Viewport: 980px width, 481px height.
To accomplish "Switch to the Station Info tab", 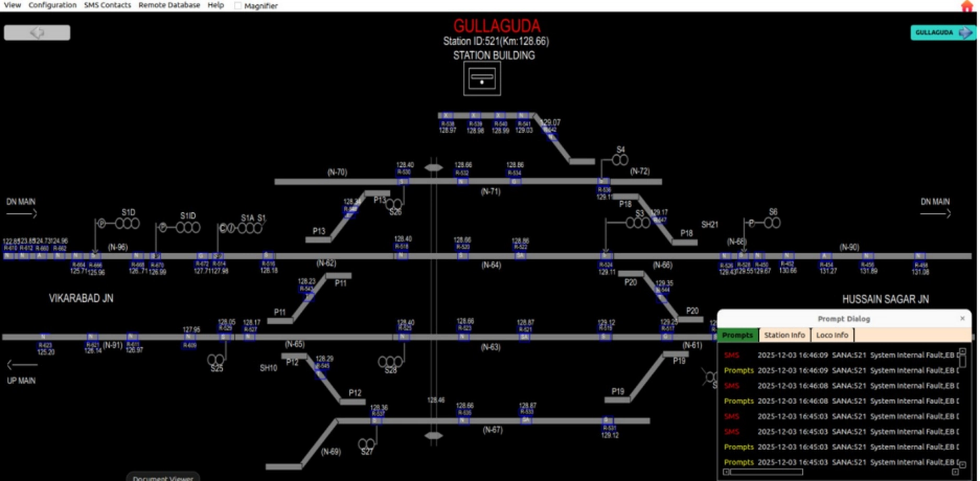I will 784,335.
